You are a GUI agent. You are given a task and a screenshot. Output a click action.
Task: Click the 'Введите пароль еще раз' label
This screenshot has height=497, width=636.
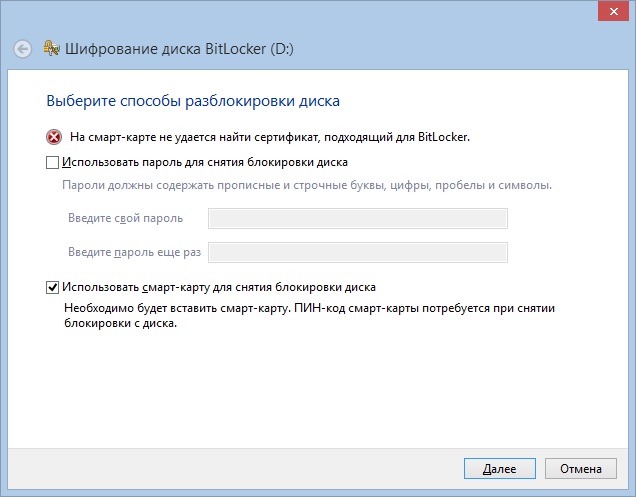135,253
